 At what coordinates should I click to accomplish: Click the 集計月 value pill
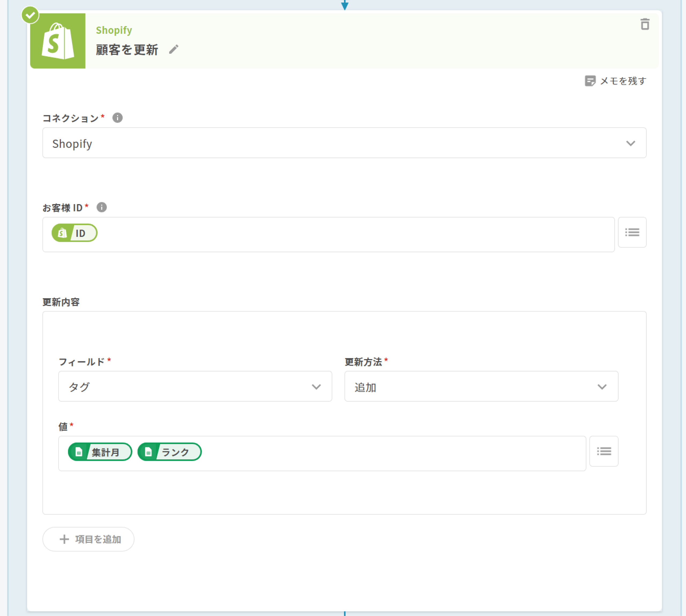tap(100, 452)
